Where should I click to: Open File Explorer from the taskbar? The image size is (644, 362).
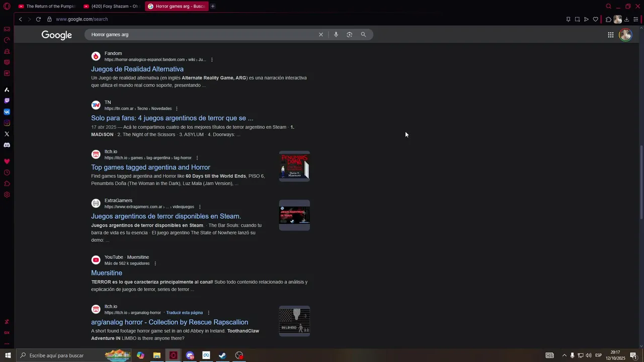[x=157, y=355]
